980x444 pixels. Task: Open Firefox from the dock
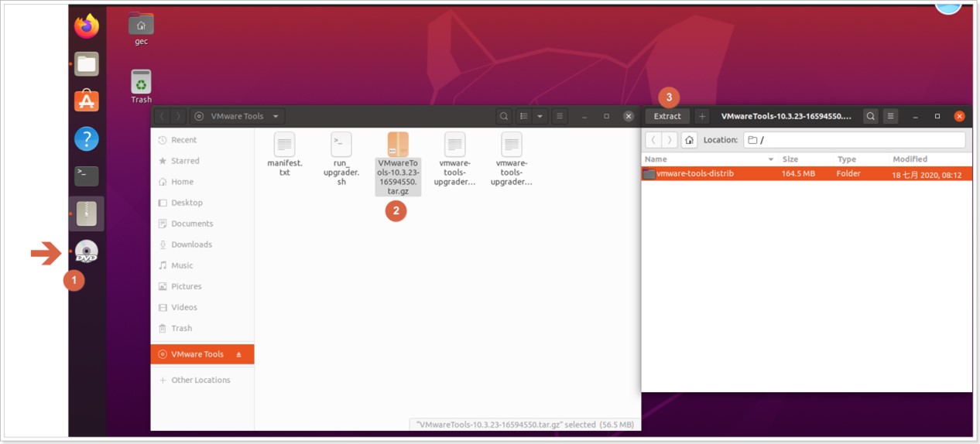(x=87, y=26)
